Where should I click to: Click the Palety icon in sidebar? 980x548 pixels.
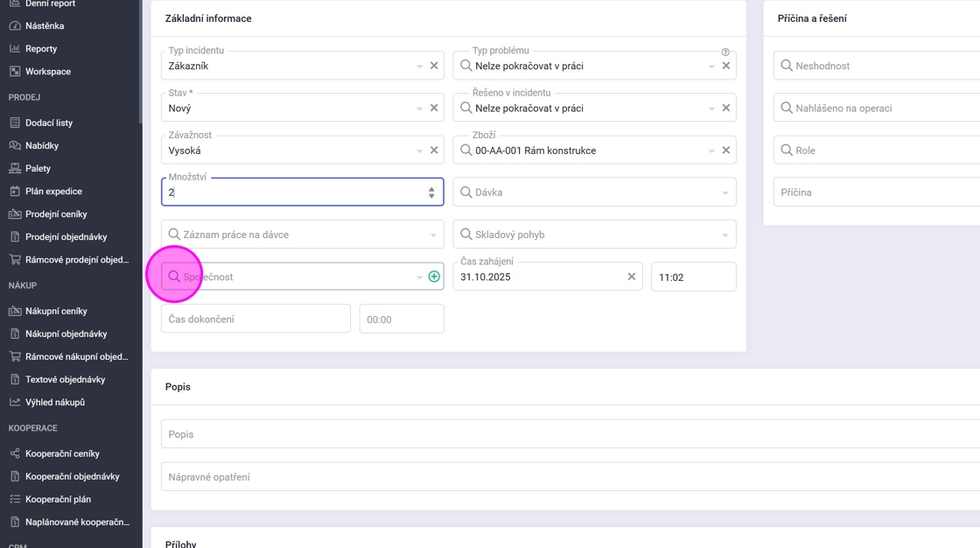15,168
